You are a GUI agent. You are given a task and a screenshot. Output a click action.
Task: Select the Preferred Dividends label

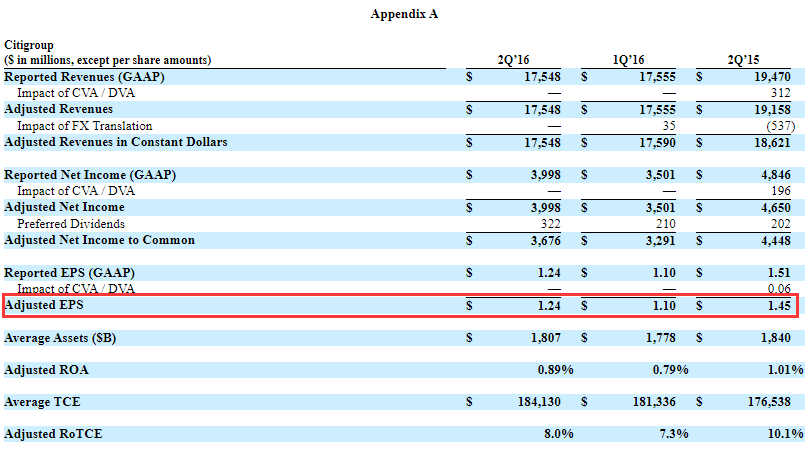click(x=71, y=224)
